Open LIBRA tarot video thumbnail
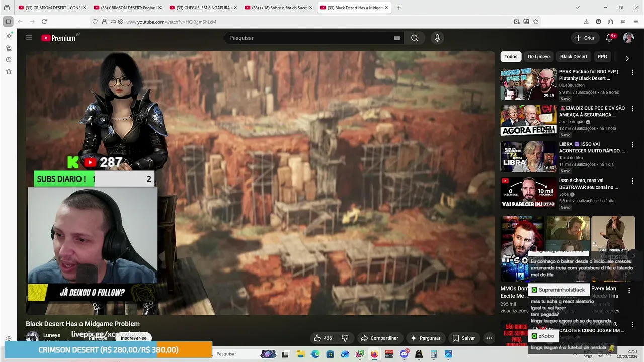 point(528,157)
